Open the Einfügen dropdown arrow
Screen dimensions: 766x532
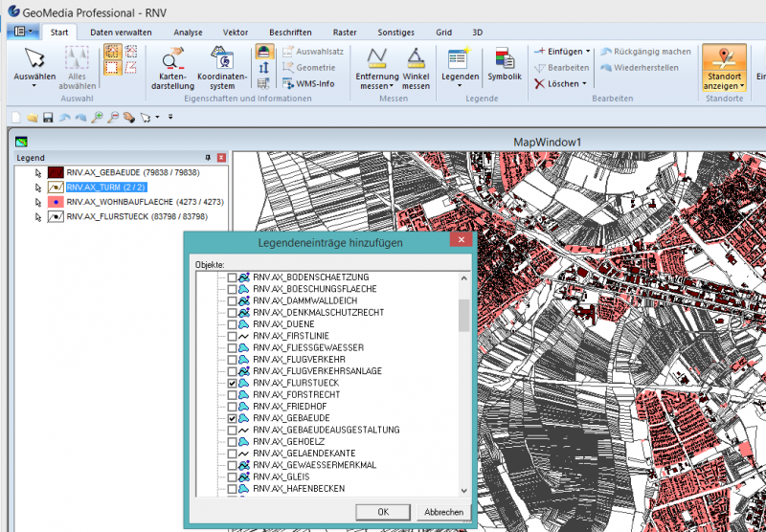(x=588, y=51)
